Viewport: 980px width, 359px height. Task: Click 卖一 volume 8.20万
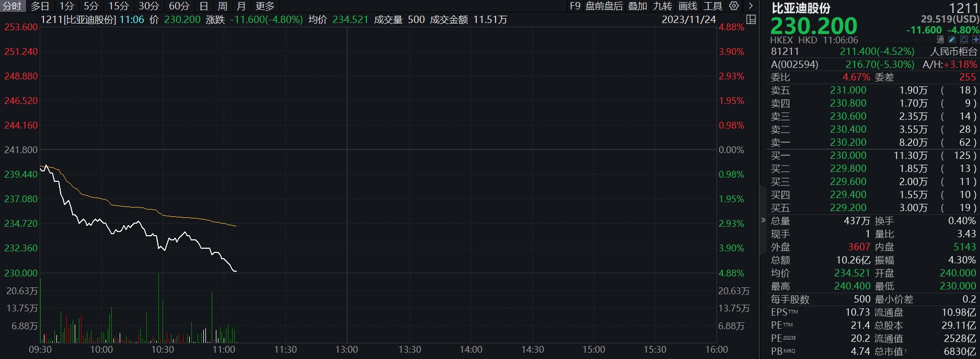tap(914, 143)
